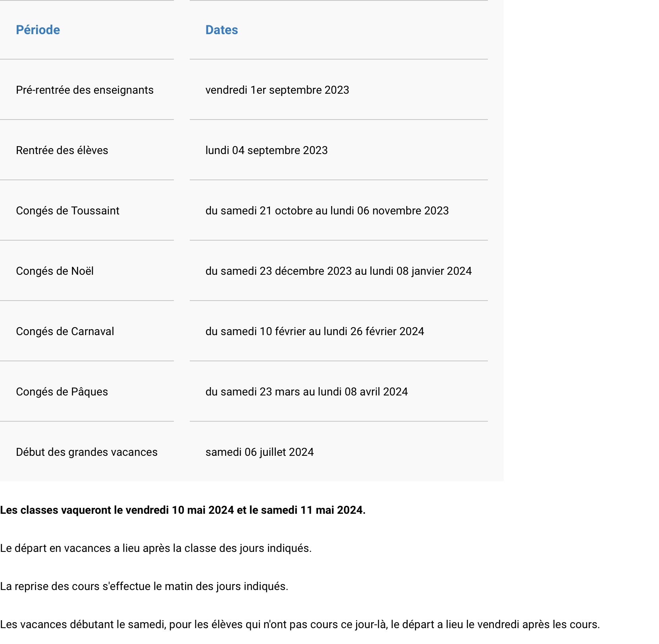659x644 pixels.
Task: Click the Dates column header
Action: pos(222,30)
